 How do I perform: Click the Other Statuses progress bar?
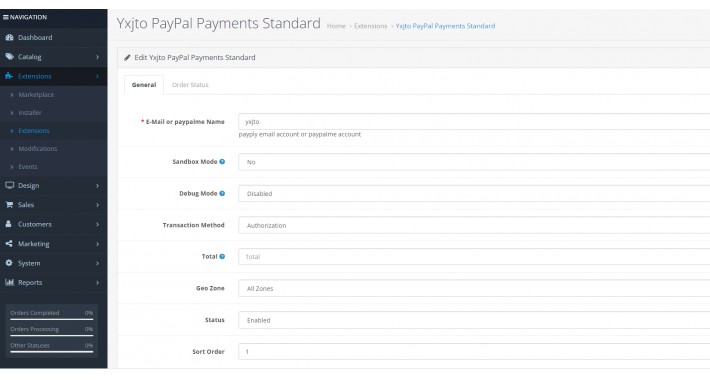(x=52, y=352)
